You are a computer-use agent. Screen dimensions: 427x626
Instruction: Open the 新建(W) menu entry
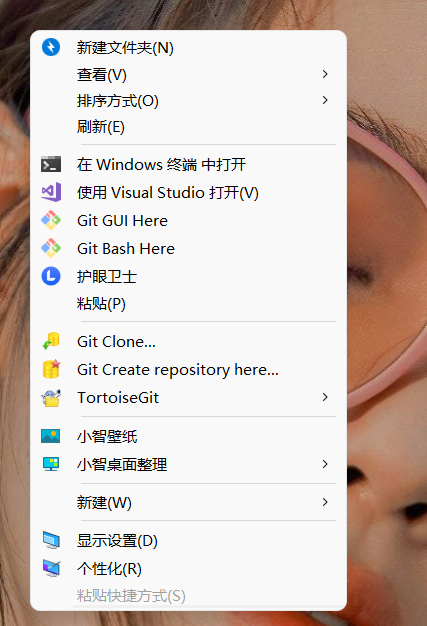188,502
